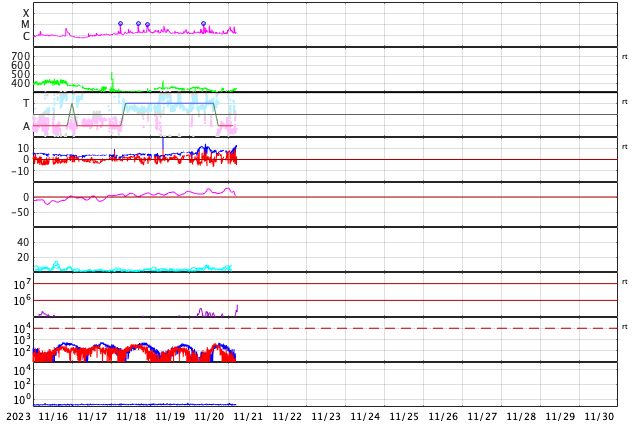Click the 11/22 date label
The height and width of the screenshot is (424, 634).
pyautogui.click(x=287, y=417)
